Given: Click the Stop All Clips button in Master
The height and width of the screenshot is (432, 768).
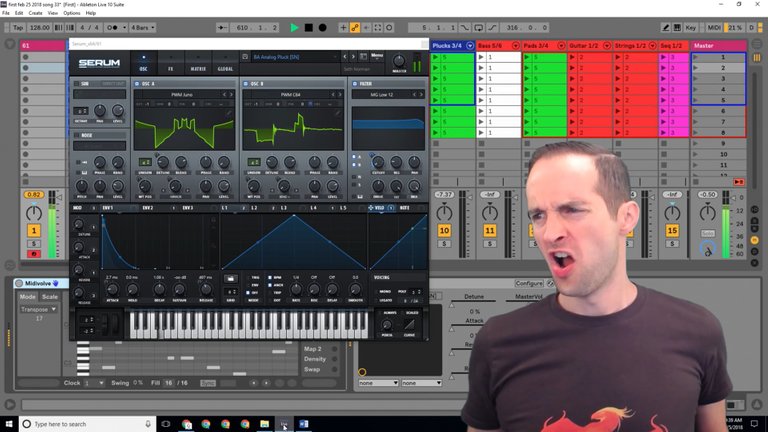Looking at the screenshot, I should point(696,182).
